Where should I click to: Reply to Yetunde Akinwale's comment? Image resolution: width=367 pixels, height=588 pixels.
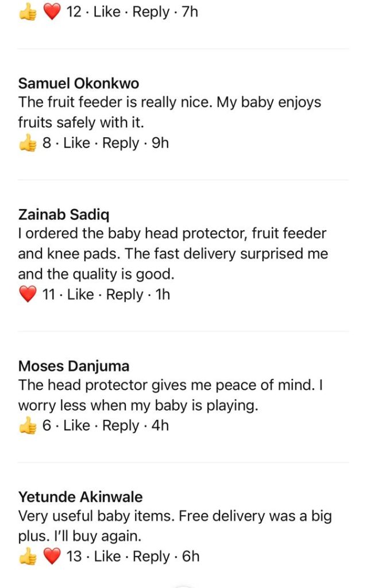pos(152,557)
